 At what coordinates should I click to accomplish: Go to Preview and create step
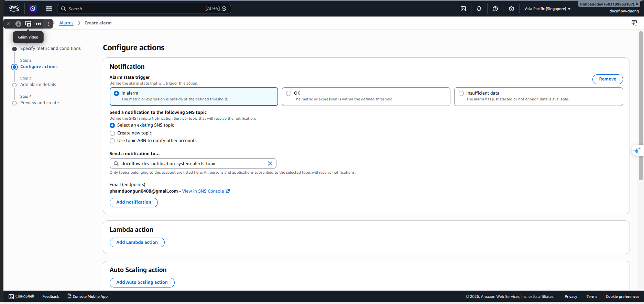[x=39, y=103]
